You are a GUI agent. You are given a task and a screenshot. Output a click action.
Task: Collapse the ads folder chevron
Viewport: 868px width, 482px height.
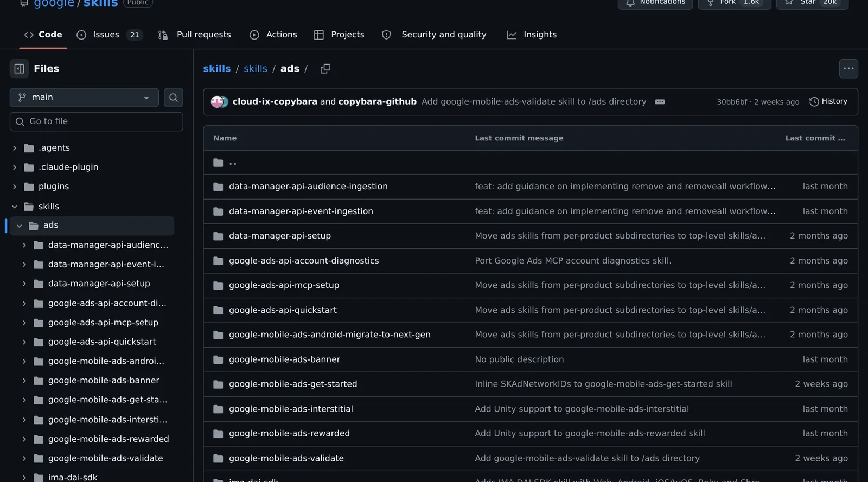pyautogui.click(x=20, y=226)
